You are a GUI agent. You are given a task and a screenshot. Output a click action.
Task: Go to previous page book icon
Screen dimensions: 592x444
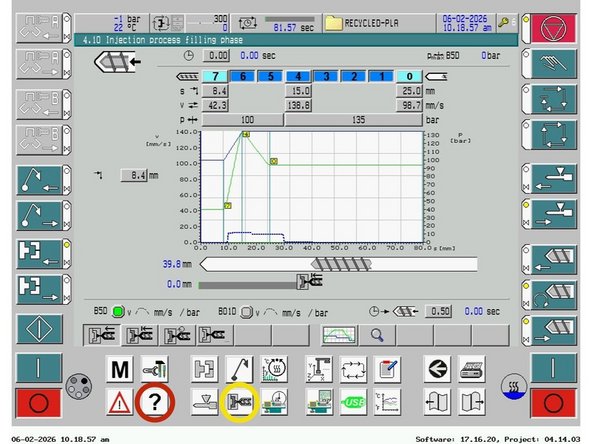coord(437,402)
